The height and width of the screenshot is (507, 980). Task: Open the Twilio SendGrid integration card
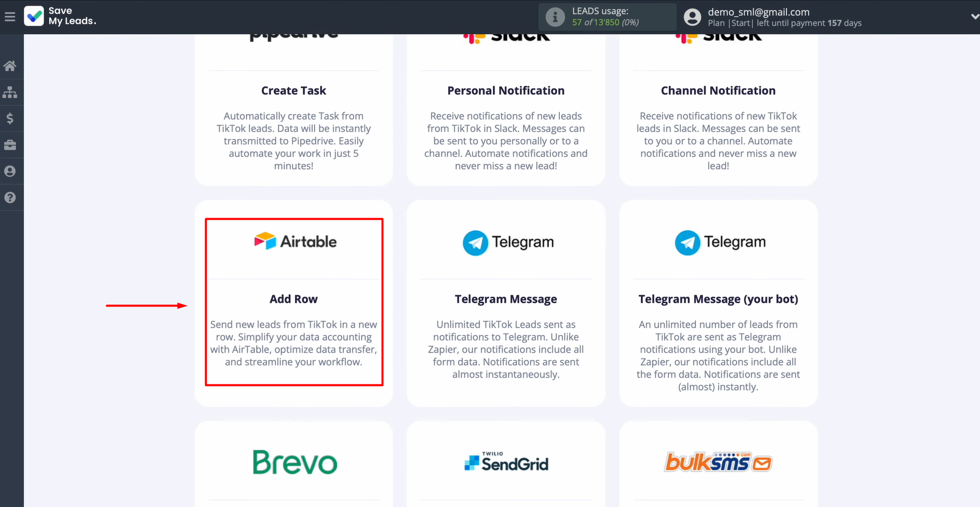point(506,462)
